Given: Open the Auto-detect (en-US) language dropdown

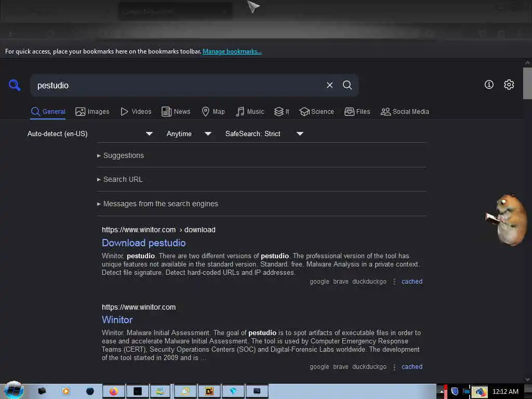Looking at the screenshot, I should coord(90,134).
